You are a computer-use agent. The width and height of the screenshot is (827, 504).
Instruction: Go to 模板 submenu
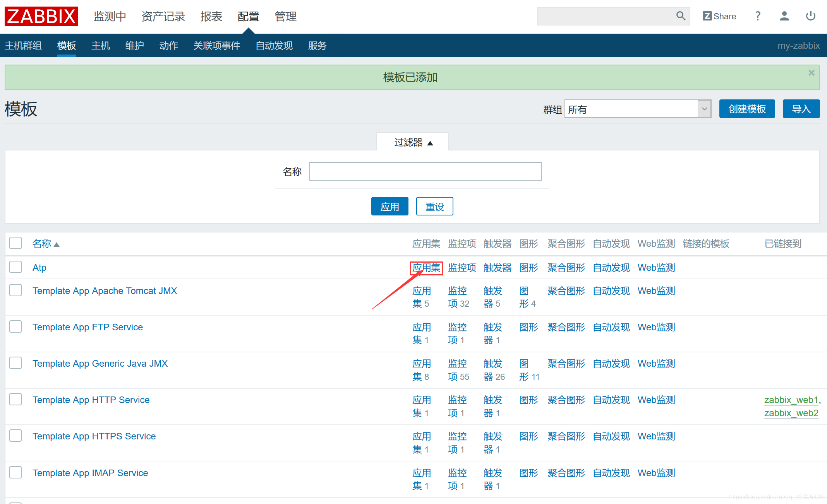click(x=67, y=46)
